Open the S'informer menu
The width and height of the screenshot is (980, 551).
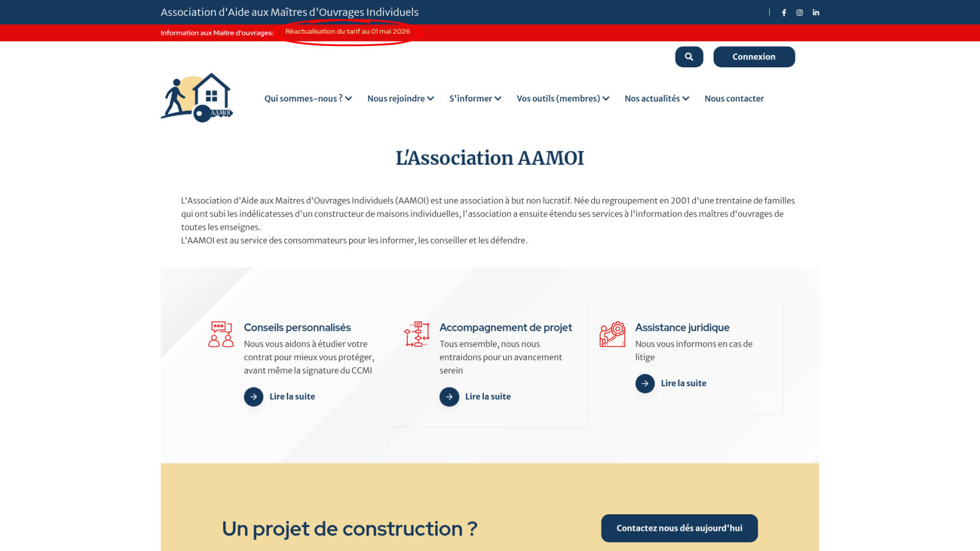click(475, 99)
